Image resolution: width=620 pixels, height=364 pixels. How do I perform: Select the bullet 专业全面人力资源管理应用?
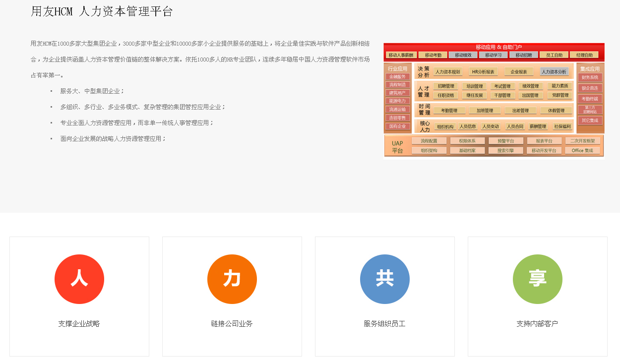click(x=136, y=123)
